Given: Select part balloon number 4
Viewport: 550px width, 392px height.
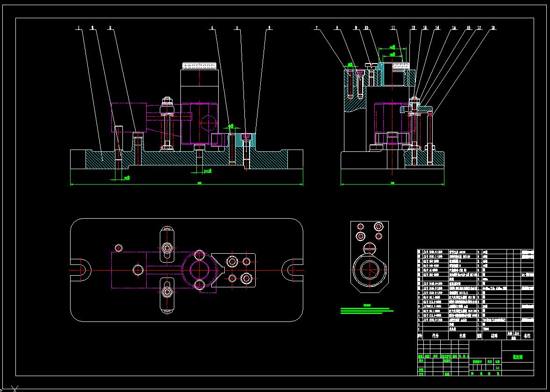Looking at the screenshot, I should [212, 28].
